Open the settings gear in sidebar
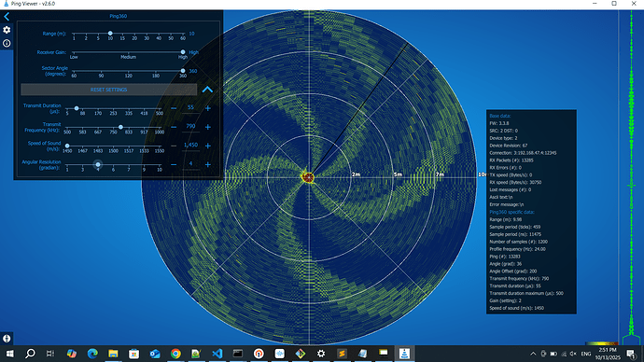Screen dimensions: 644x362 [7, 30]
